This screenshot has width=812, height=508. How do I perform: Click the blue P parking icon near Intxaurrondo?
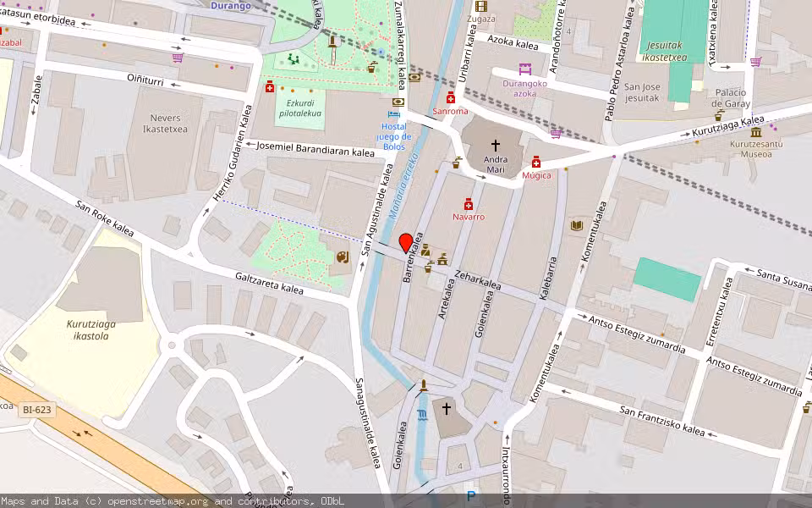click(471, 494)
